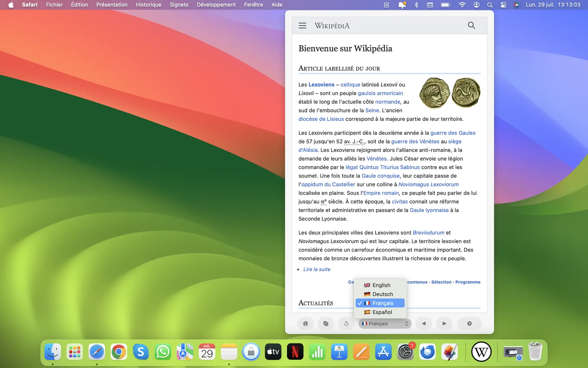Open the Fichier menu

pyautogui.click(x=54, y=5)
